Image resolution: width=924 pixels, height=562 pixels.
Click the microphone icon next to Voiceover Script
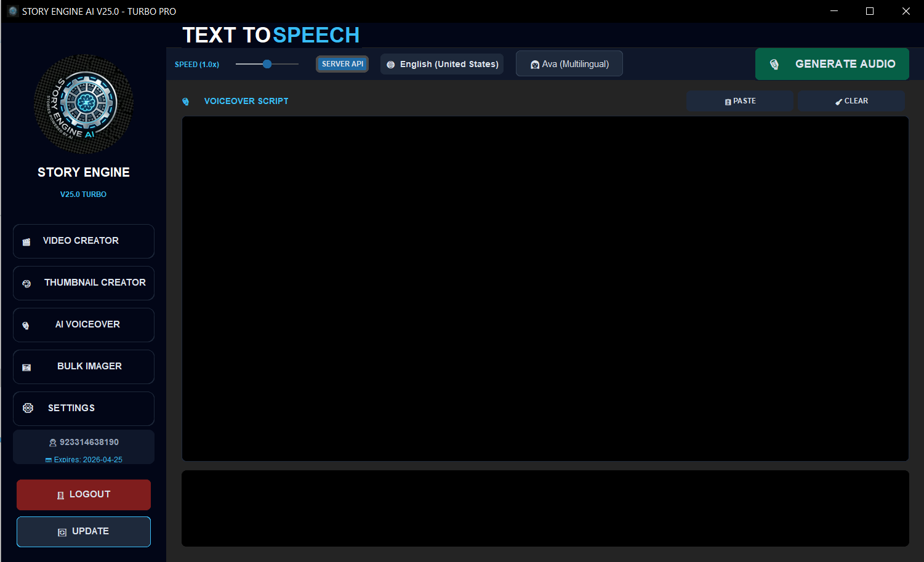[x=185, y=101]
